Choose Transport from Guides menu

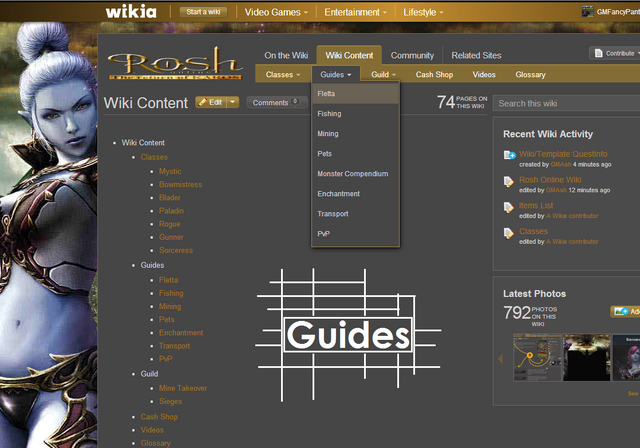click(355, 214)
